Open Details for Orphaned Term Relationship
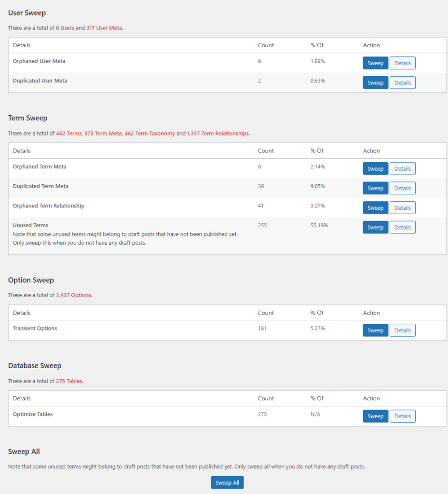Image resolution: width=448 pixels, height=494 pixels. click(x=402, y=207)
